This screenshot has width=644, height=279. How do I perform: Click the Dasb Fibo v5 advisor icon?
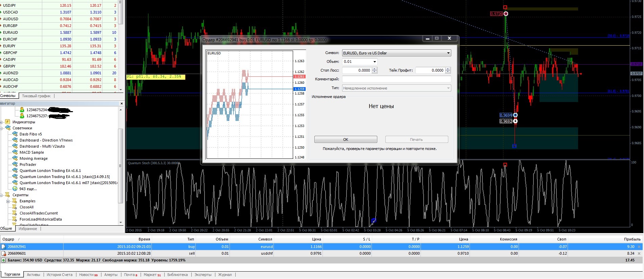pyautogui.click(x=15, y=134)
